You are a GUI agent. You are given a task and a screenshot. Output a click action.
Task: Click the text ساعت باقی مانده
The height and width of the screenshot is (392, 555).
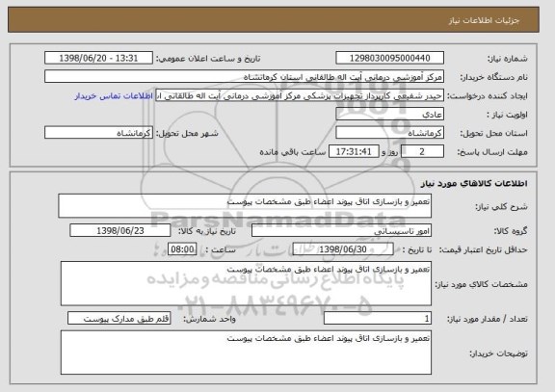tap(292, 152)
